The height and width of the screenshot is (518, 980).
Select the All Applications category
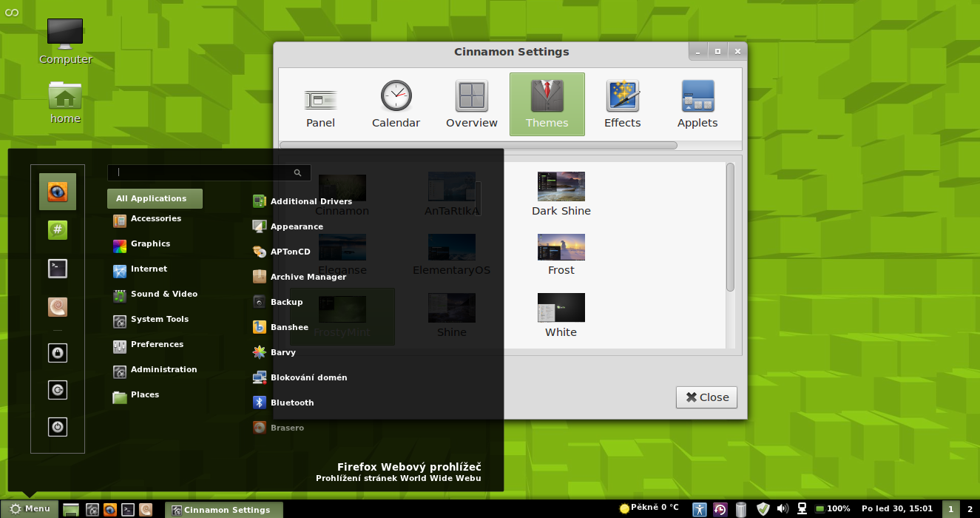tap(155, 198)
